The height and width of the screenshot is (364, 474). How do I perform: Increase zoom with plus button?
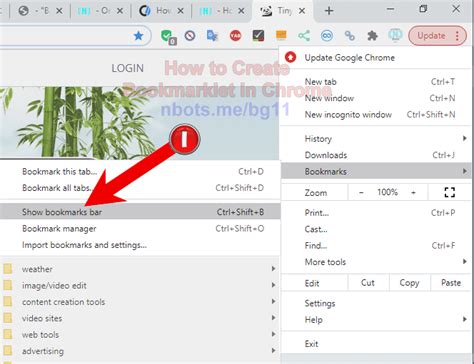pyautogui.click(x=413, y=192)
